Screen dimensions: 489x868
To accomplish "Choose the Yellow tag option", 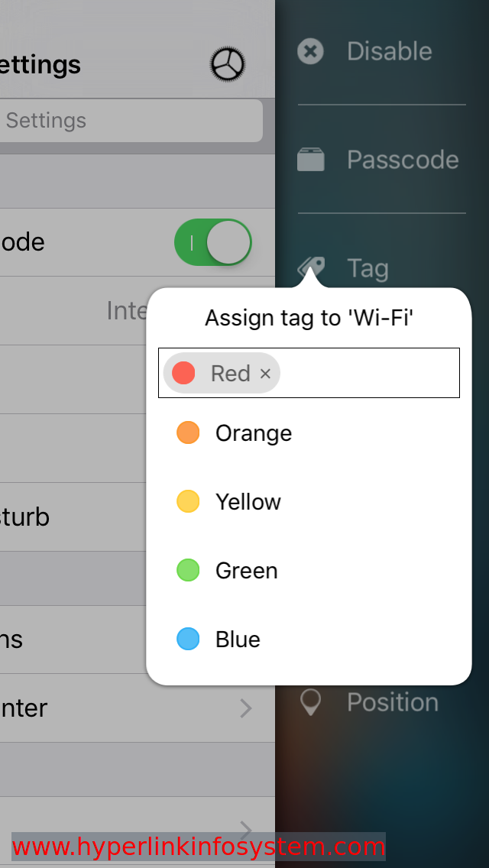I will 309,501.
